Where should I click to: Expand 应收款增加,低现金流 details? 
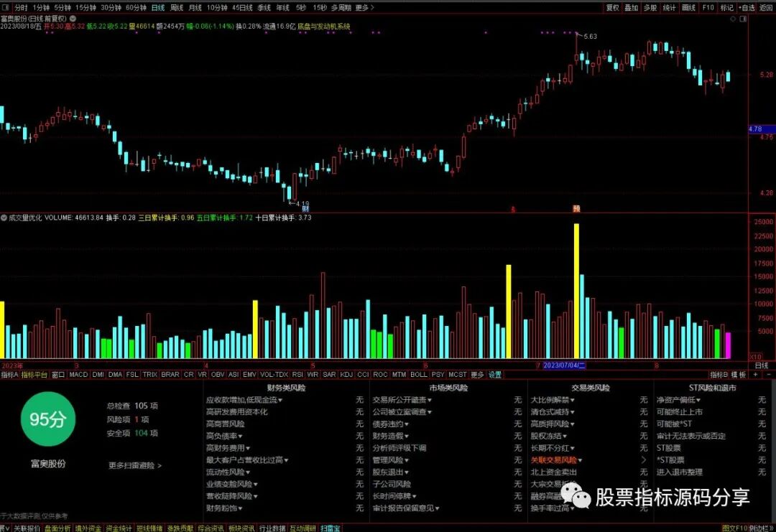[244, 399]
